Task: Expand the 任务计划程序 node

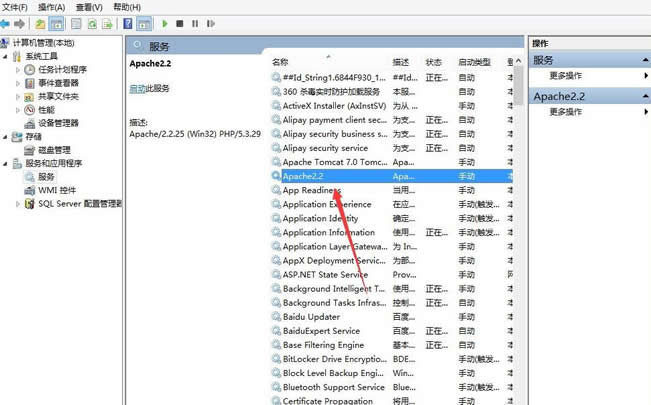Action: click(x=17, y=70)
